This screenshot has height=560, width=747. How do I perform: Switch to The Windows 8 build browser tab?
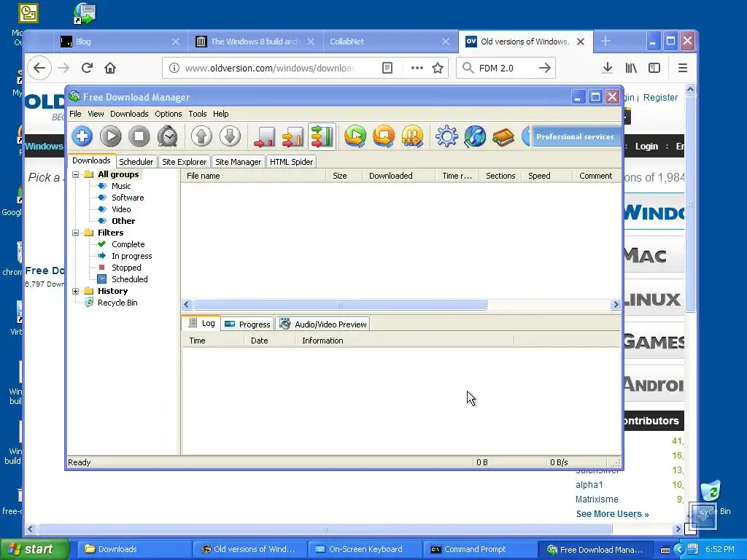[256, 42]
